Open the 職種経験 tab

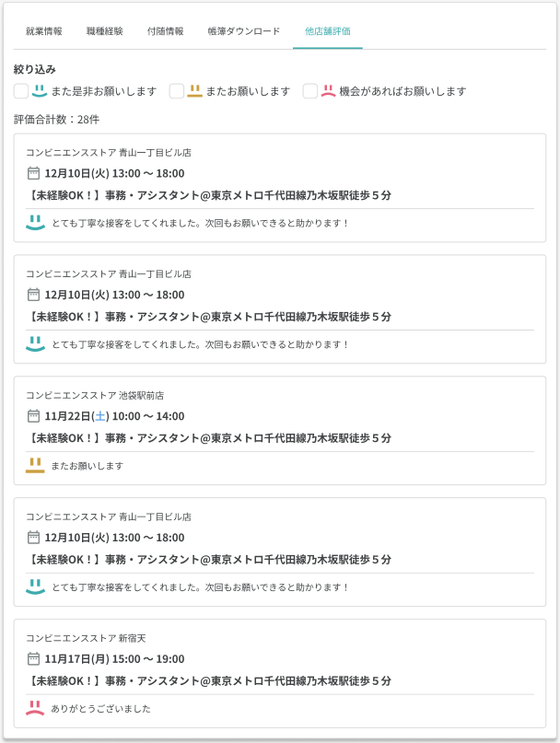[105, 31]
